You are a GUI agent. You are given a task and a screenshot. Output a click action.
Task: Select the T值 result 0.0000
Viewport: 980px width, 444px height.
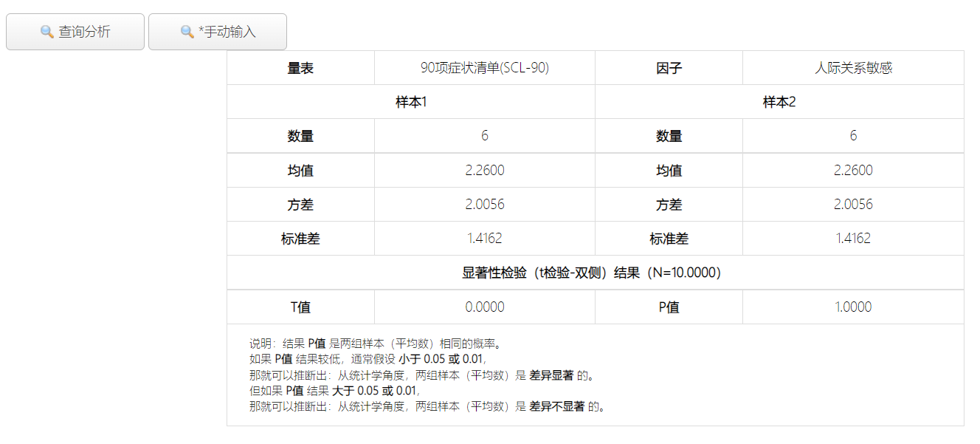(484, 307)
